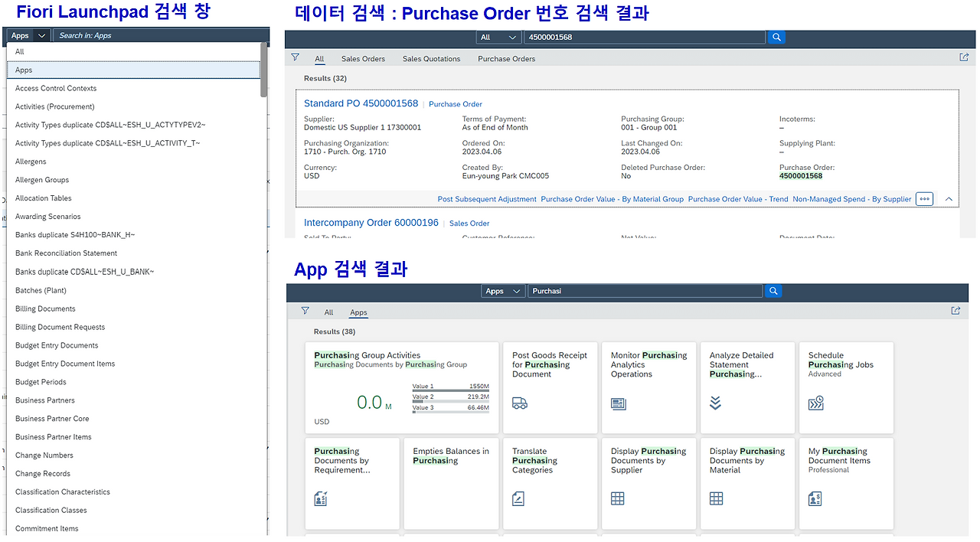Viewport: 980px width, 542px height.
Task: Click the person icon on My Purchasing Document Items
Action: click(814, 498)
